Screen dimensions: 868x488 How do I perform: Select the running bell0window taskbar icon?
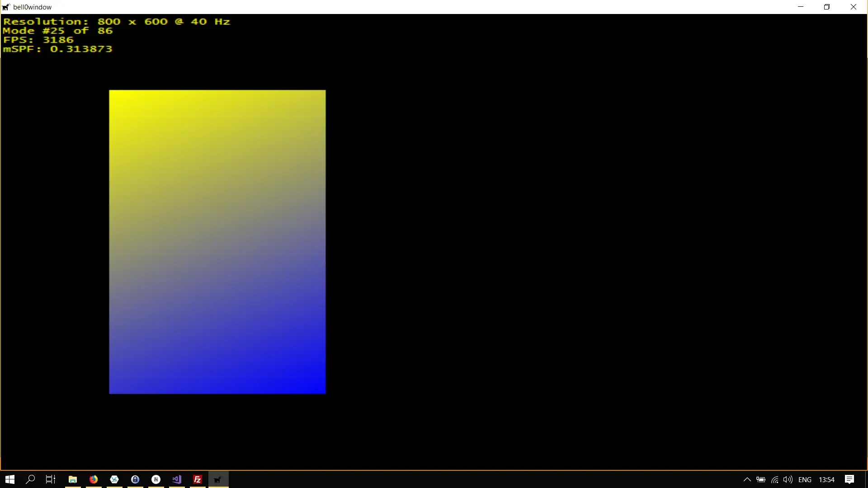[218, 479]
